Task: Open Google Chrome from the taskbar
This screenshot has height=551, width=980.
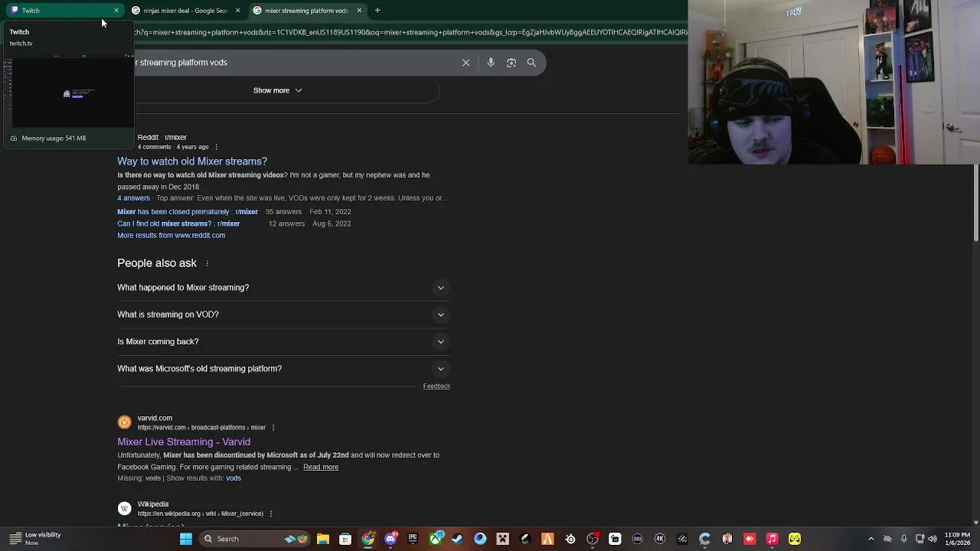Action: tap(368, 539)
